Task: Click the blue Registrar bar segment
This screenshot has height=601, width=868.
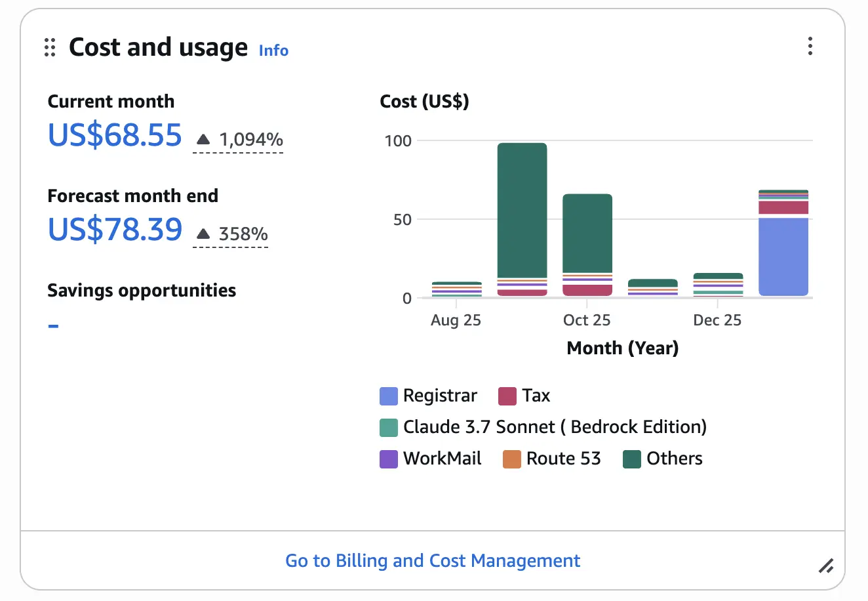Action: click(x=783, y=257)
